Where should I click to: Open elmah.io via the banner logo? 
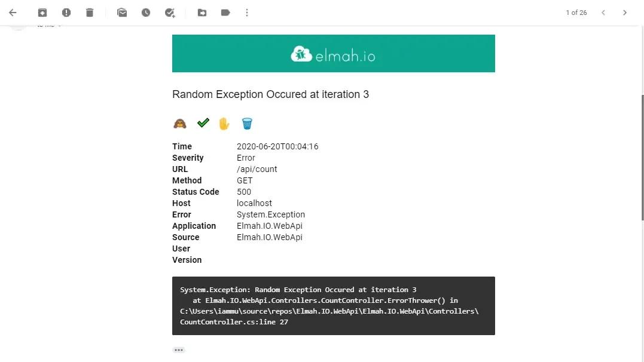tap(333, 53)
